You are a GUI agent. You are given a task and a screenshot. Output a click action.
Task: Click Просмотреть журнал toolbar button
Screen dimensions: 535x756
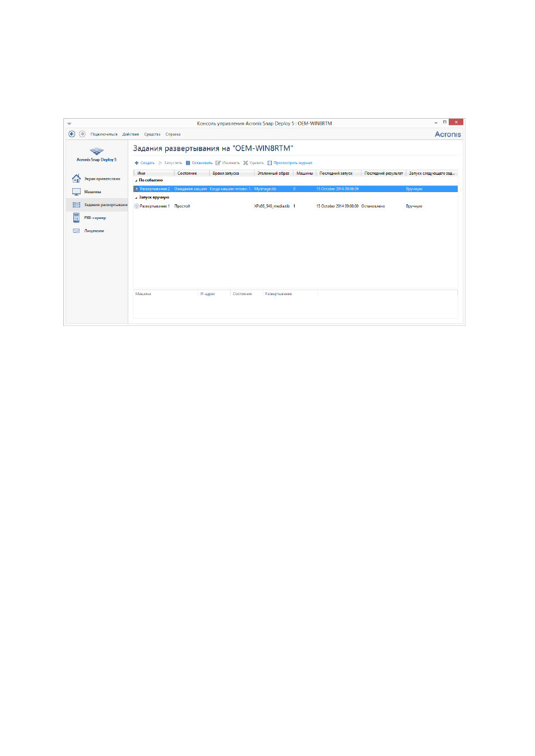coord(290,163)
